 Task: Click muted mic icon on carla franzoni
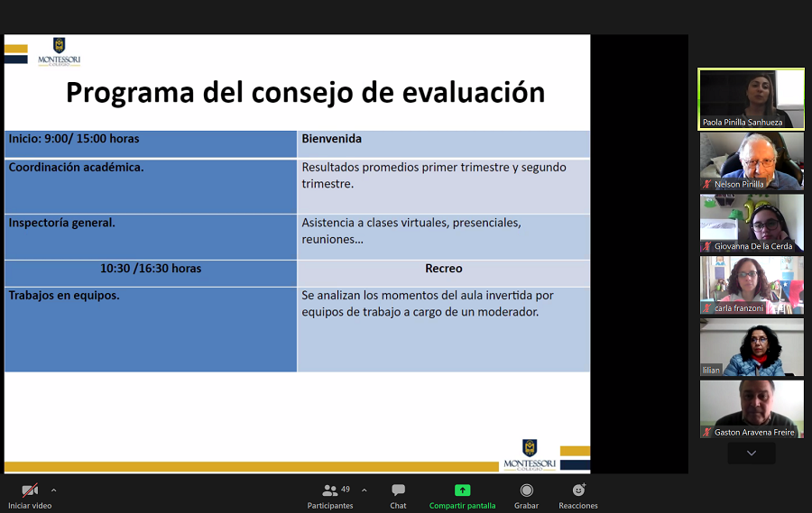(x=706, y=308)
